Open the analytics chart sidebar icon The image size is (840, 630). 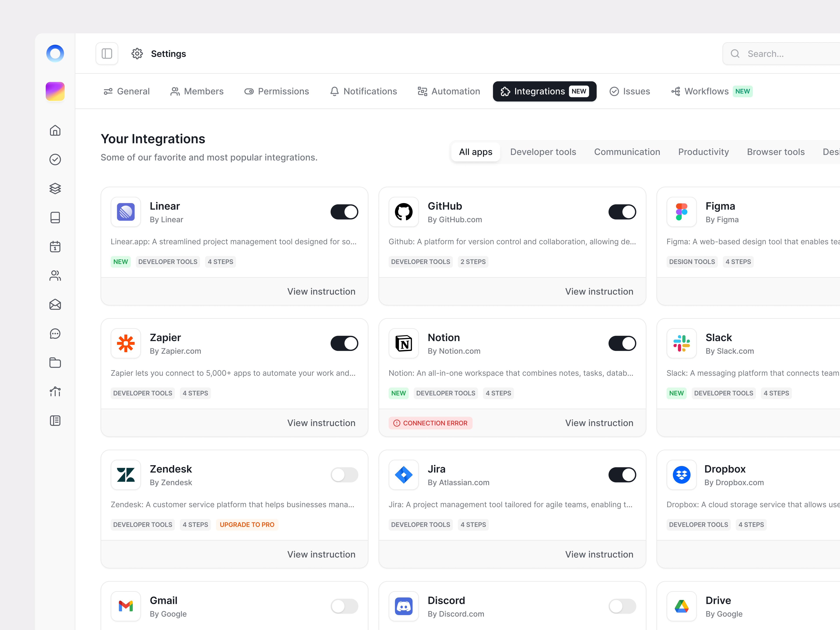(x=55, y=391)
